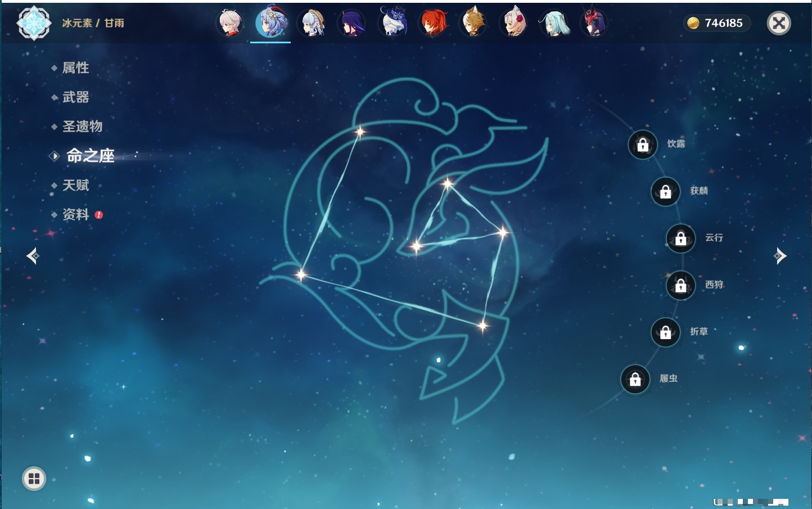The width and height of the screenshot is (812, 509).
Task: Click the Mora coin icon
Action: pos(693,23)
